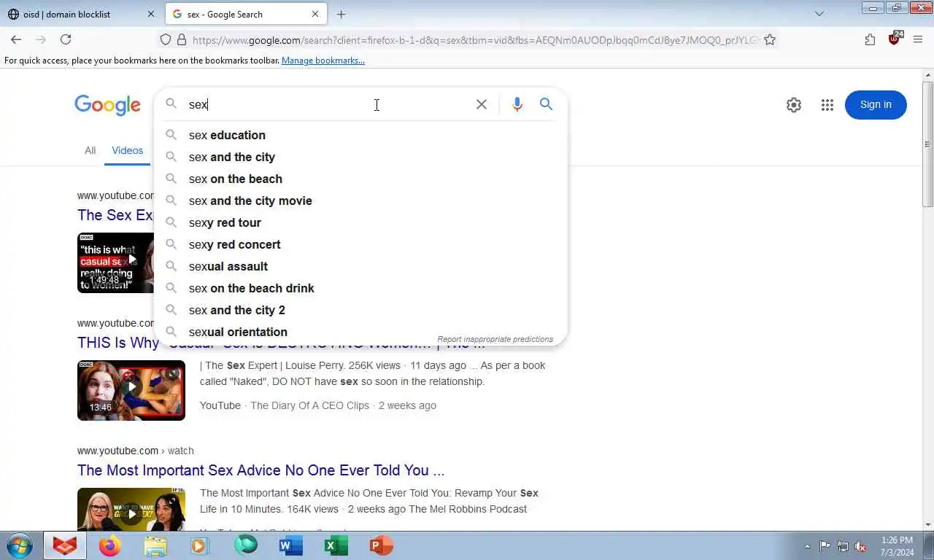Select the Videos results tab

click(x=128, y=150)
